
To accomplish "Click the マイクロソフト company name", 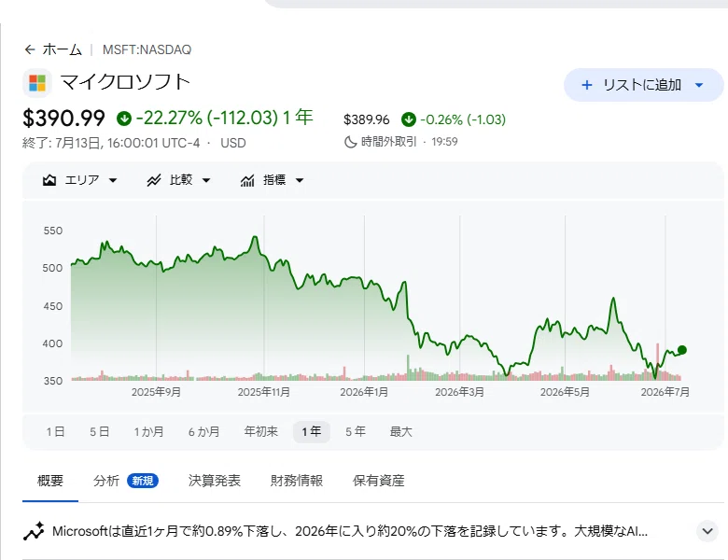I will tap(126, 82).
